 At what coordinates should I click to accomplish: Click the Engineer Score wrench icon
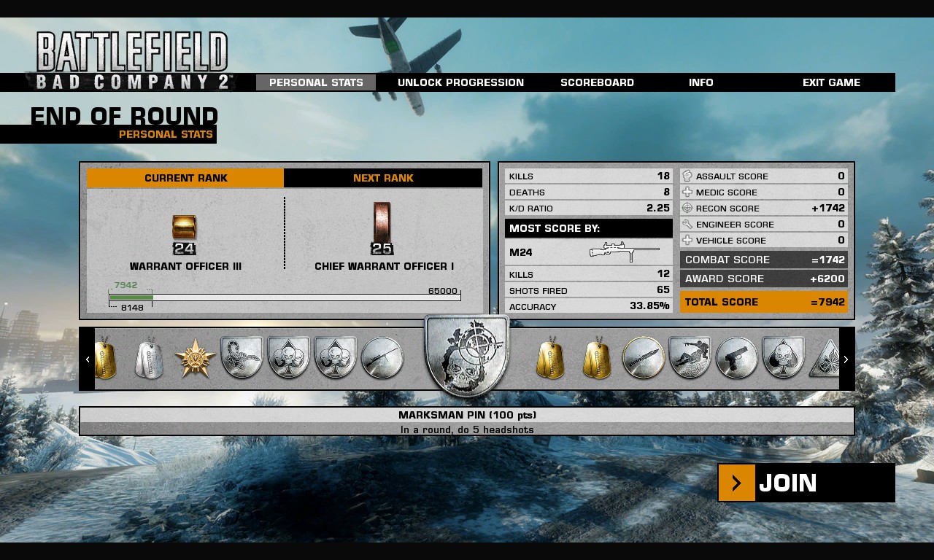687,224
